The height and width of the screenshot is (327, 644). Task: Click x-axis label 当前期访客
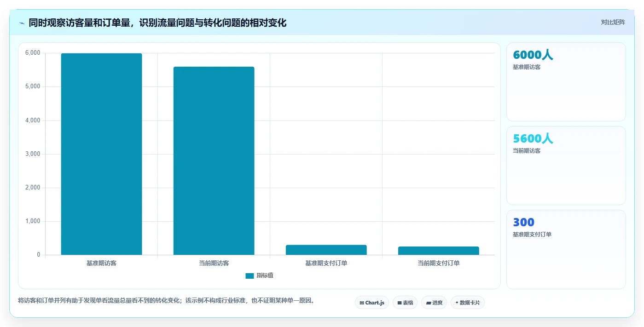click(x=214, y=264)
